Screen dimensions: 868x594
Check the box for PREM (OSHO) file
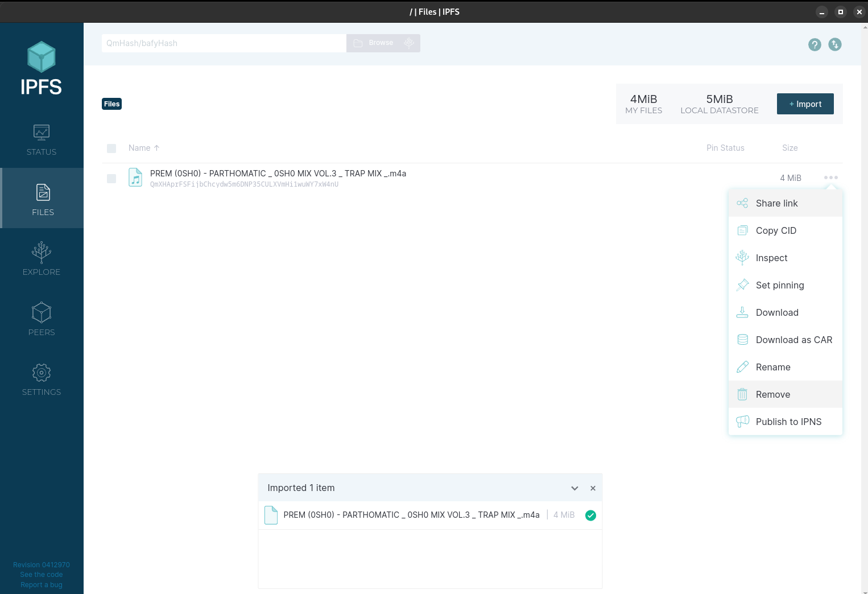tap(111, 179)
